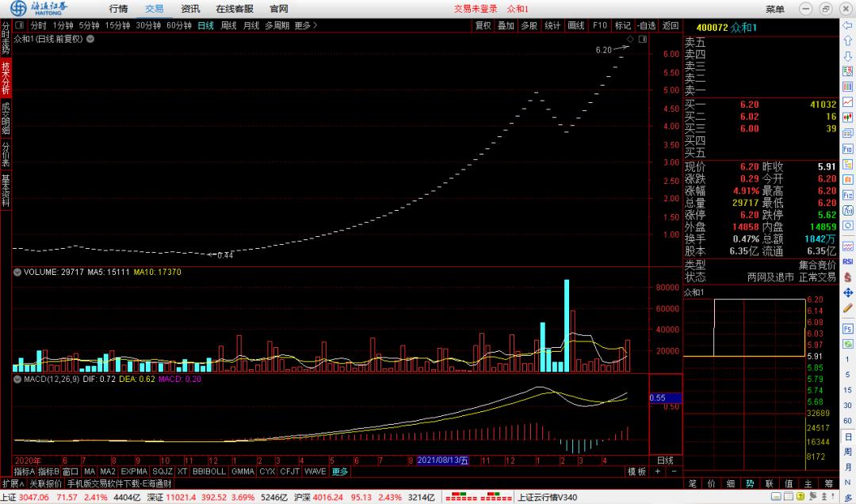856x504 pixels.
Task: Select the pencil drawing tool icon
Action: 848,308
